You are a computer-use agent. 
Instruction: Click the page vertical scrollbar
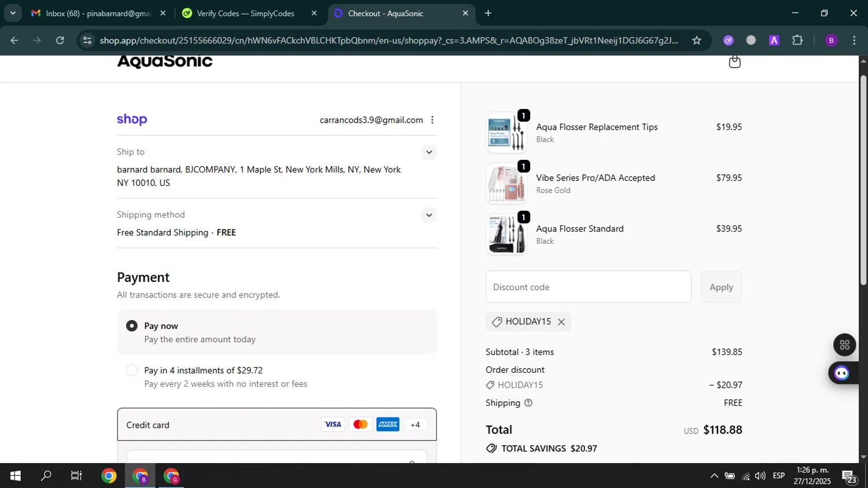(x=863, y=181)
